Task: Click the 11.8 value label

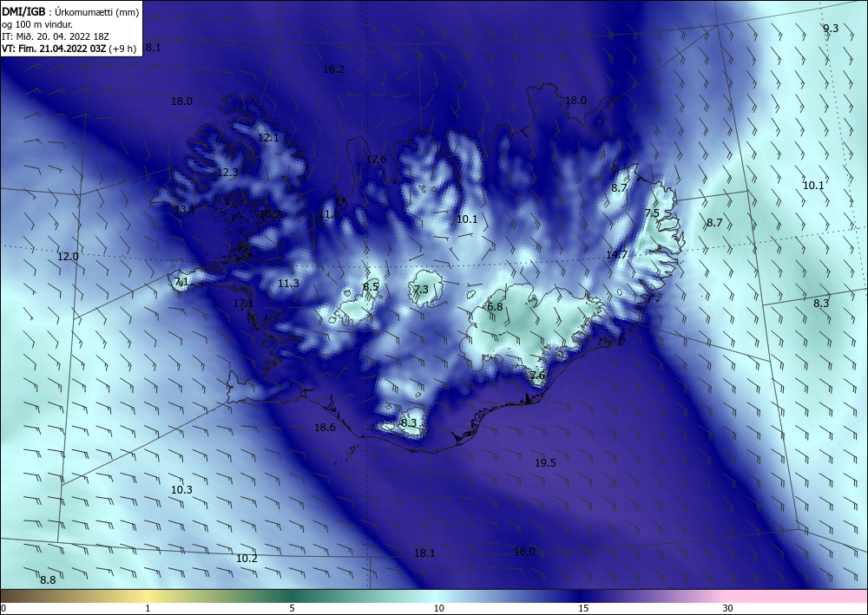Action: (x=329, y=214)
